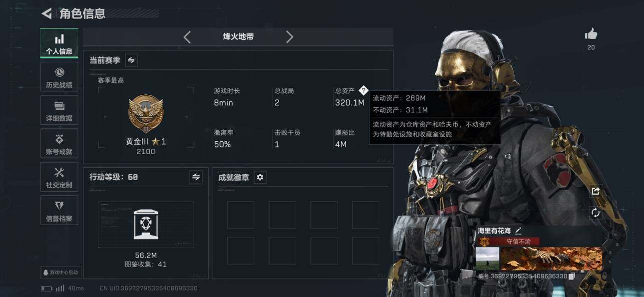The width and height of the screenshot is (644, 297).
Task: Click the 游戏中心启动 button
Action: [61, 273]
